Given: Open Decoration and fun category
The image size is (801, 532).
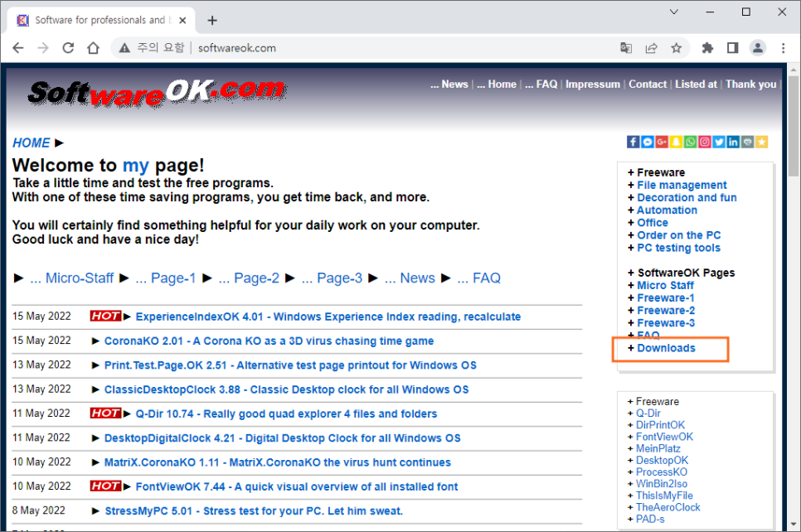Looking at the screenshot, I should [687, 197].
